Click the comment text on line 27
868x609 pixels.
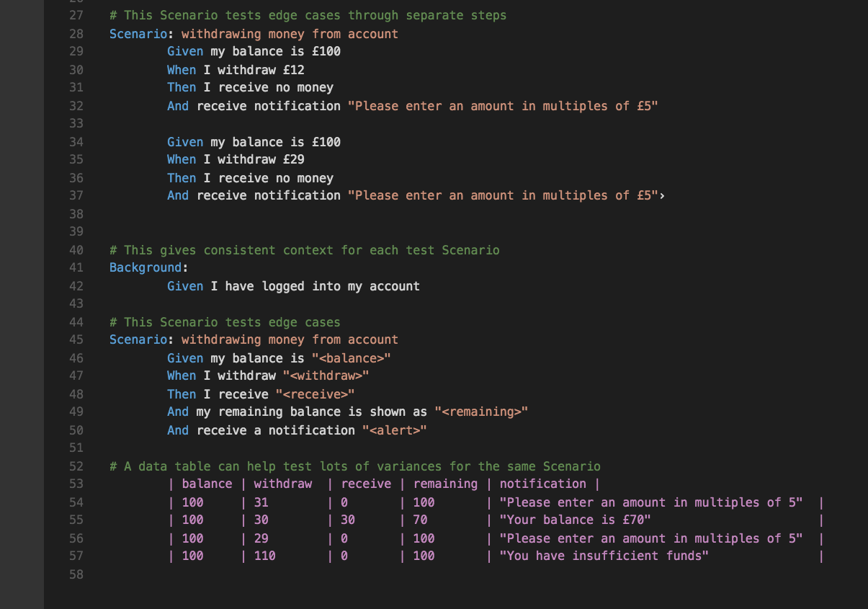point(308,16)
